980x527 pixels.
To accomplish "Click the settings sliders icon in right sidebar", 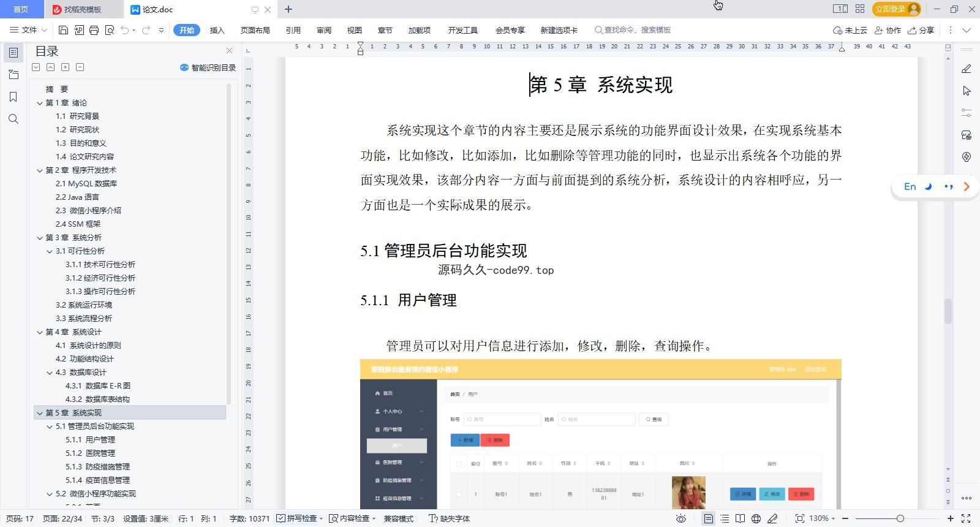I will pos(967,113).
